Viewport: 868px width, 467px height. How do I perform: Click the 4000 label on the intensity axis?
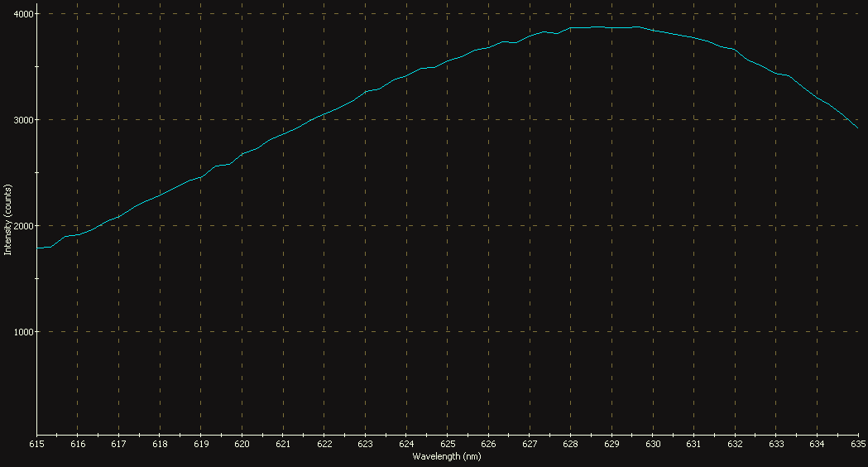coord(22,14)
